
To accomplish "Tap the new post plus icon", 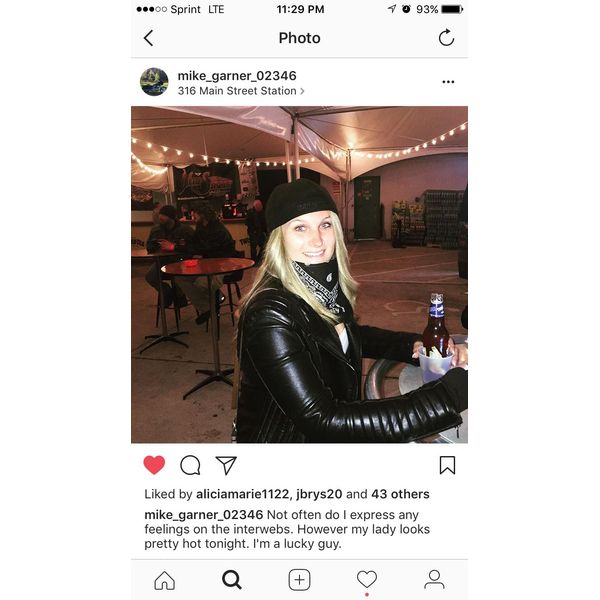I will [299, 580].
